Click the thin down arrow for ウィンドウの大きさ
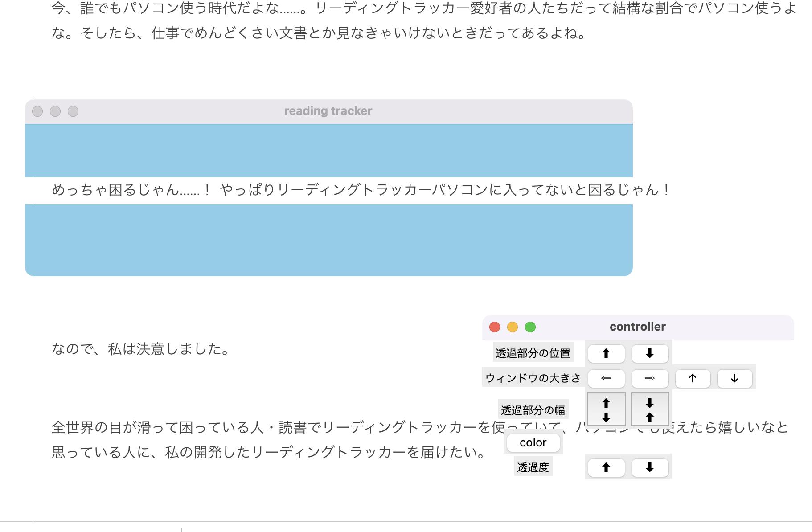This screenshot has width=812, height=532. coord(734,378)
